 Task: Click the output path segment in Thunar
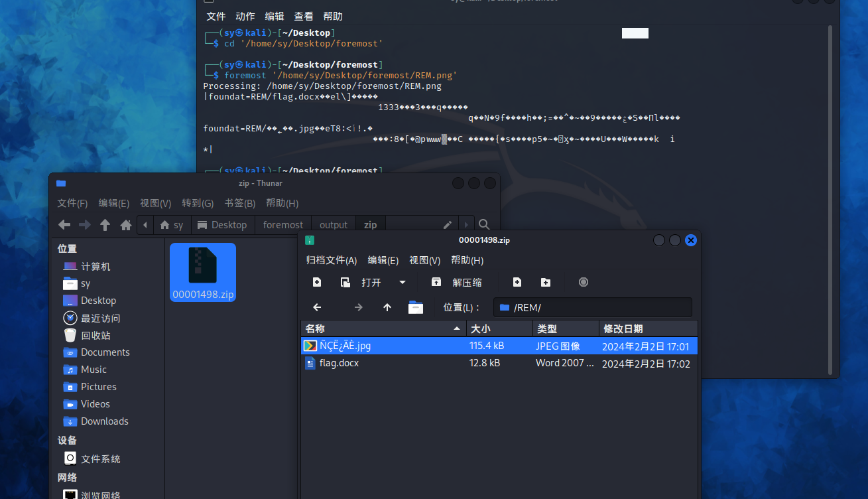pyautogui.click(x=334, y=225)
